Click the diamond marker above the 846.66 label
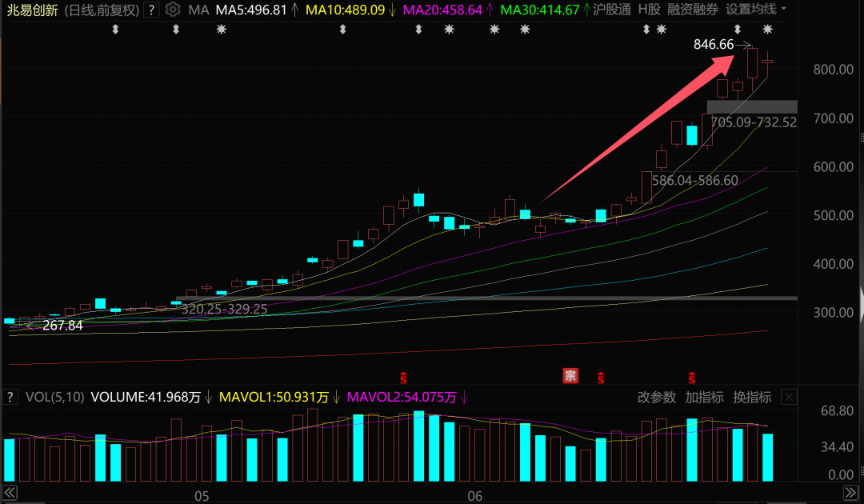Viewport: 864px width, 504px height. click(x=738, y=29)
